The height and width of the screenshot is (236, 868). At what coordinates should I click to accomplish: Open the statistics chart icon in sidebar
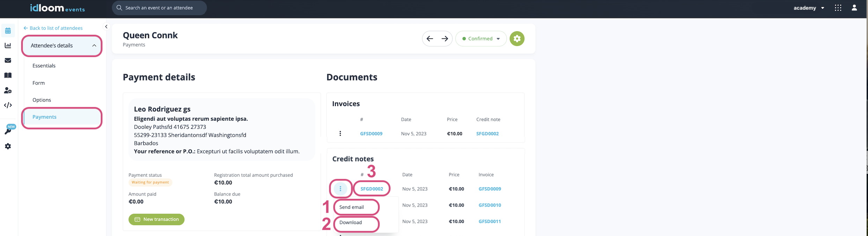coord(8,45)
